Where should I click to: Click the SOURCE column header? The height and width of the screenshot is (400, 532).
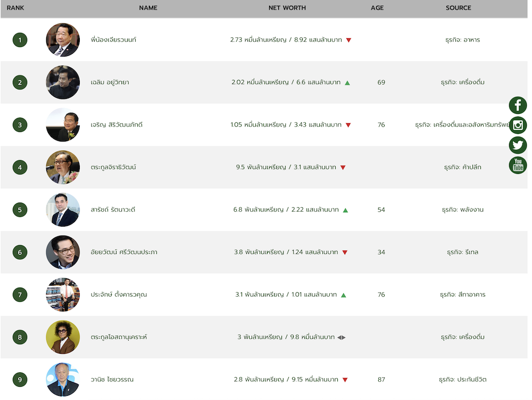pyautogui.click(x=459, y=8)
